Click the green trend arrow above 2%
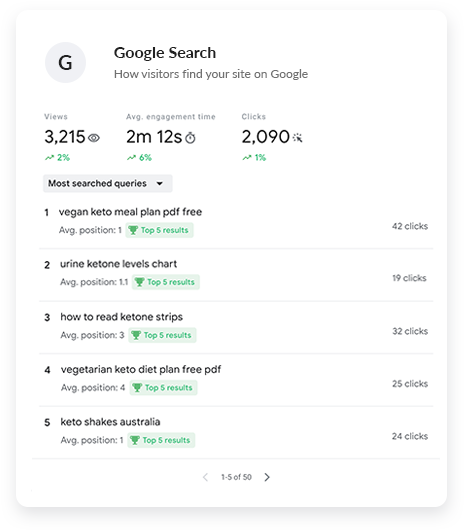The height and width of the screenshot is (532, 466). (x=50, y=158)
